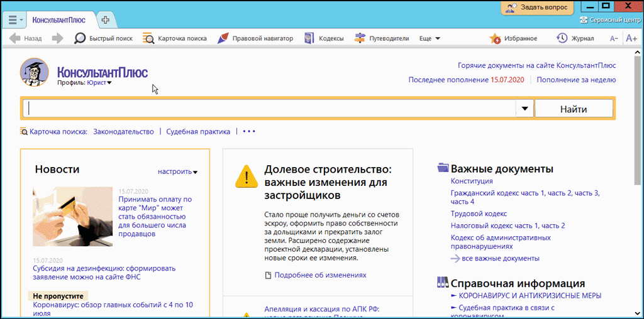Focus the main search input field
This screenshot has width=644, height=319.
coord(269,109)
